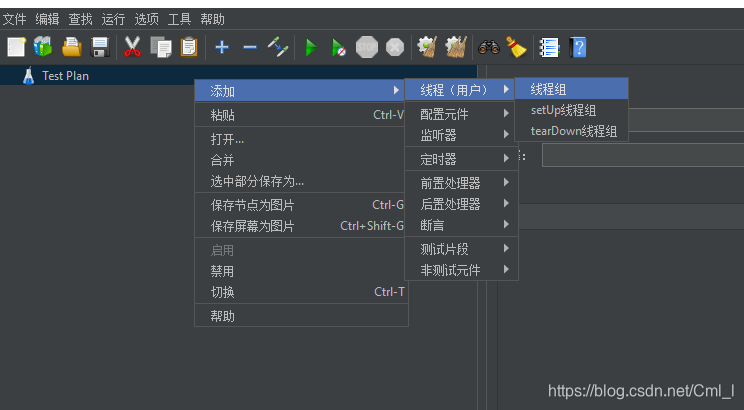Expand the 非测试元件 submenu
Viewport: 744px width, 410px height.
(460, 270)
